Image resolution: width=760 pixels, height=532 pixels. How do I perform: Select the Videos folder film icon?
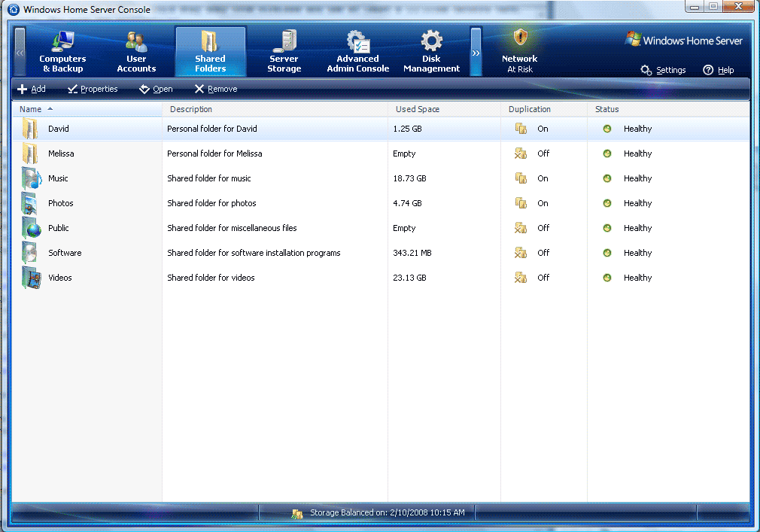32,278
